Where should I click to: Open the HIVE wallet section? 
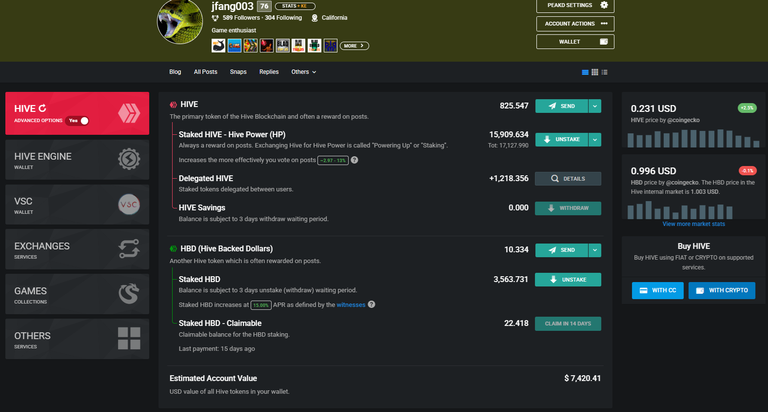(x=77, y=113)
